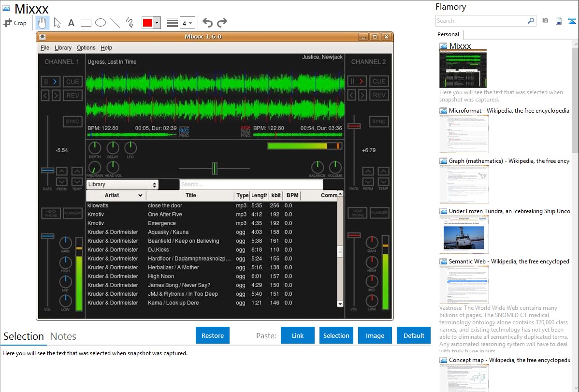The height and width of the screenshot is (392, 579).
Task: Open the Options menu in Mixxx
Action: (x=86, y=48)
